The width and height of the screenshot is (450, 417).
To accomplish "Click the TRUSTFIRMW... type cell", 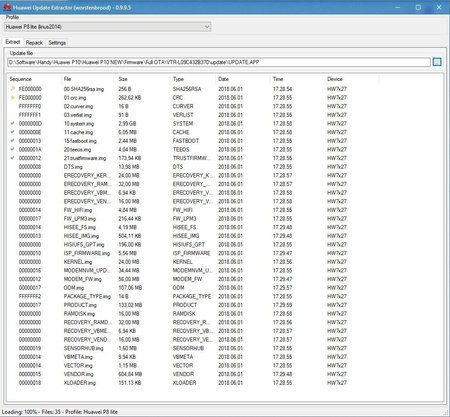I will coord(192,158).
